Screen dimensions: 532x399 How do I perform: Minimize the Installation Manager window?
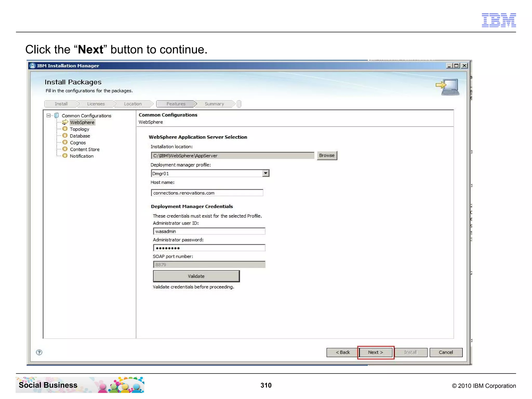tap(449, 66)
